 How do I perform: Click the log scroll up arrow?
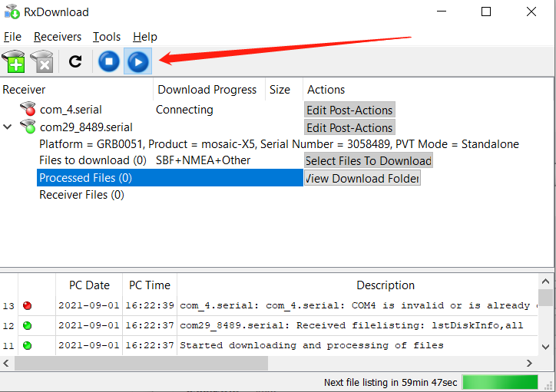pos(546,282)
